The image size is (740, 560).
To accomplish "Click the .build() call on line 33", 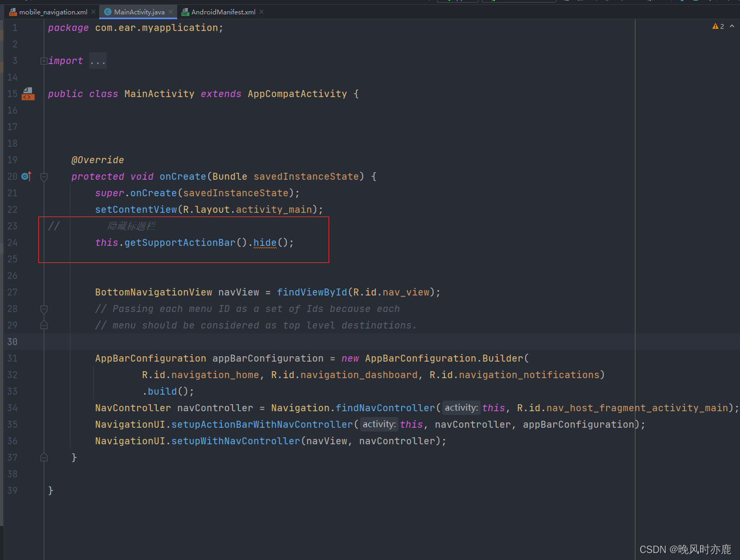I will pyautogui.click(x=168, y=391).
